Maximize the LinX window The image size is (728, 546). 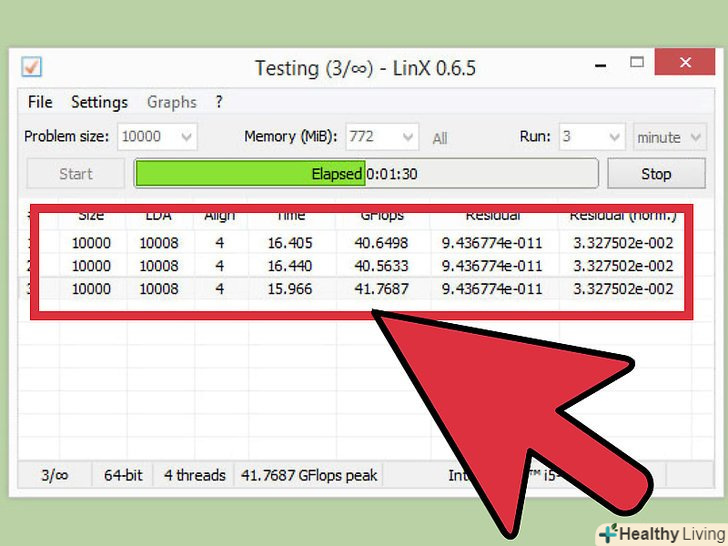[x=637, y=62]
